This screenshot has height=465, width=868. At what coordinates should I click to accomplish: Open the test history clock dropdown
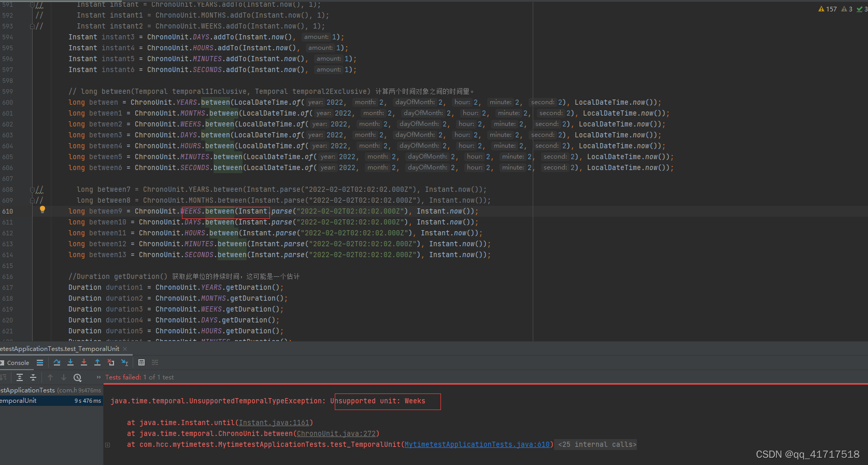(78, 377)
